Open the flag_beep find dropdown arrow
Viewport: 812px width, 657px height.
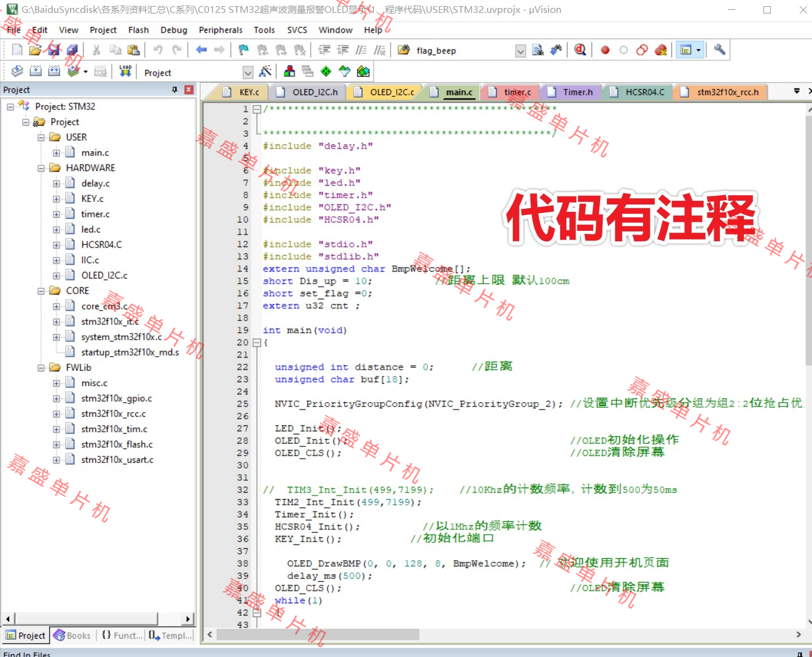pyautogui.click(x=520, y=51)
